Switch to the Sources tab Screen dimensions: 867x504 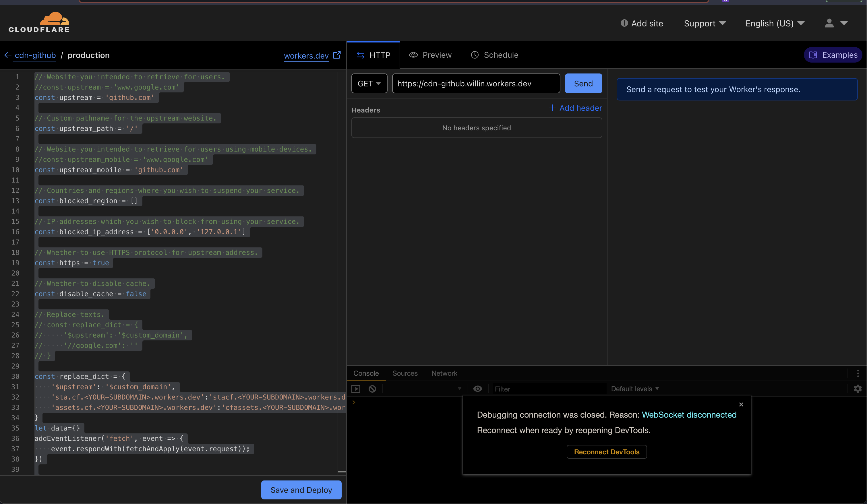(x=405, y=373)
